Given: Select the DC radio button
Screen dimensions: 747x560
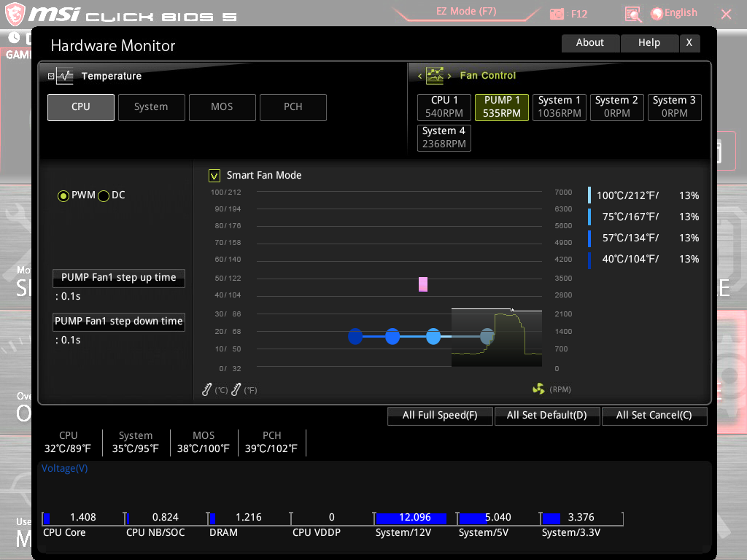Looking at the screenshot, I should click(104, 195).
